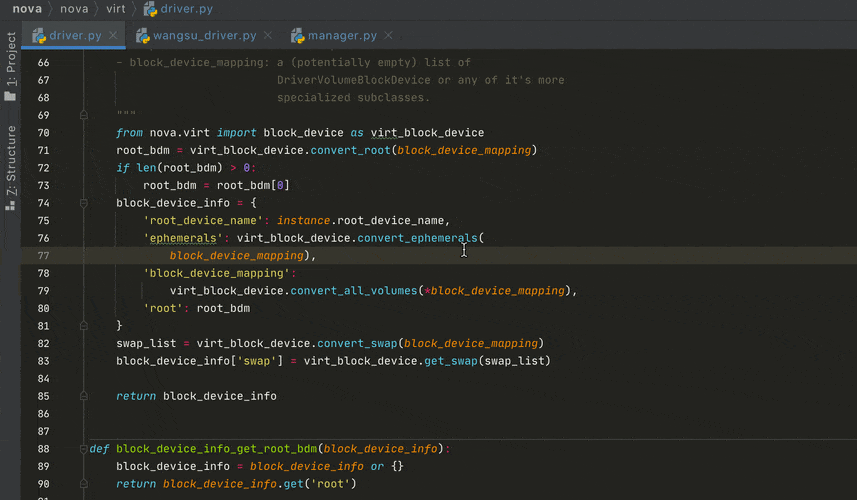The height and width of the screenshot is (500, 857).
Task: Click the convert_all_volumes method call
Action: (x=353, y=291)
